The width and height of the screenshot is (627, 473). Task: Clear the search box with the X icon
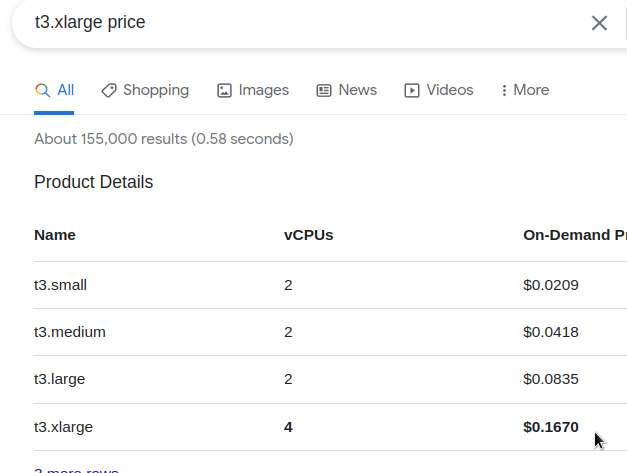pos(599,23)
